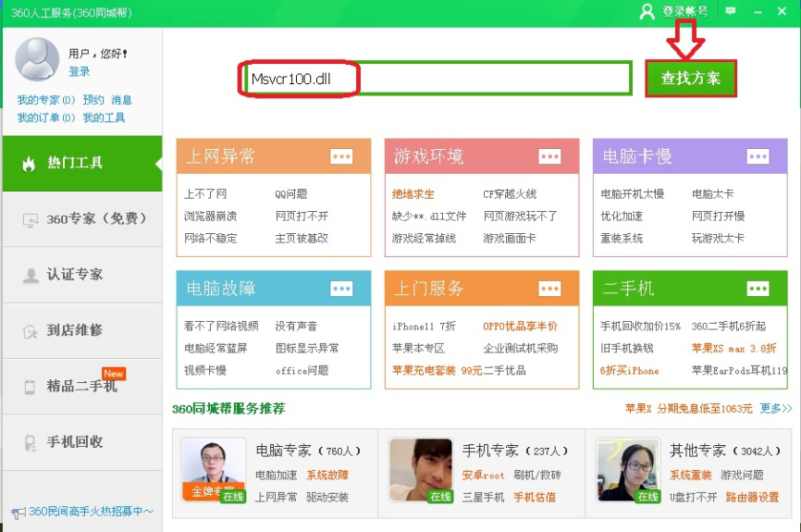The image size is (801, 532).
Task: Open more options on 电脑故障 card
Action: click(x=341, y=289)
